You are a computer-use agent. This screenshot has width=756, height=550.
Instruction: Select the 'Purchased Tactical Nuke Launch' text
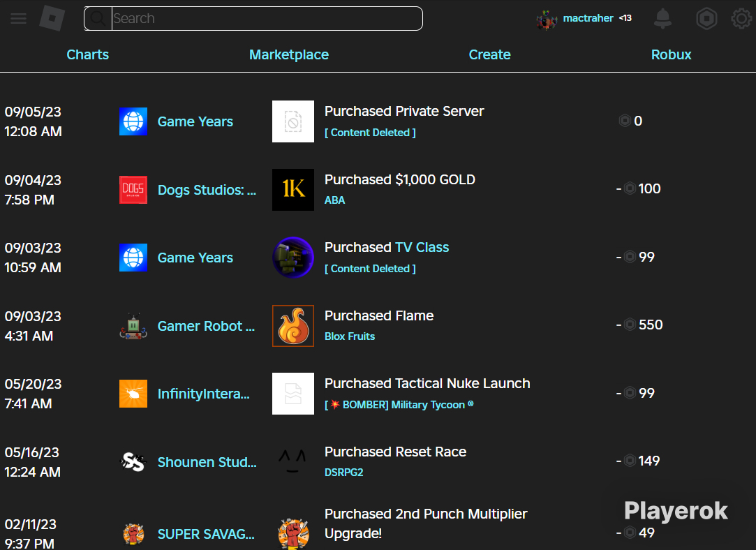pos(427,383)
